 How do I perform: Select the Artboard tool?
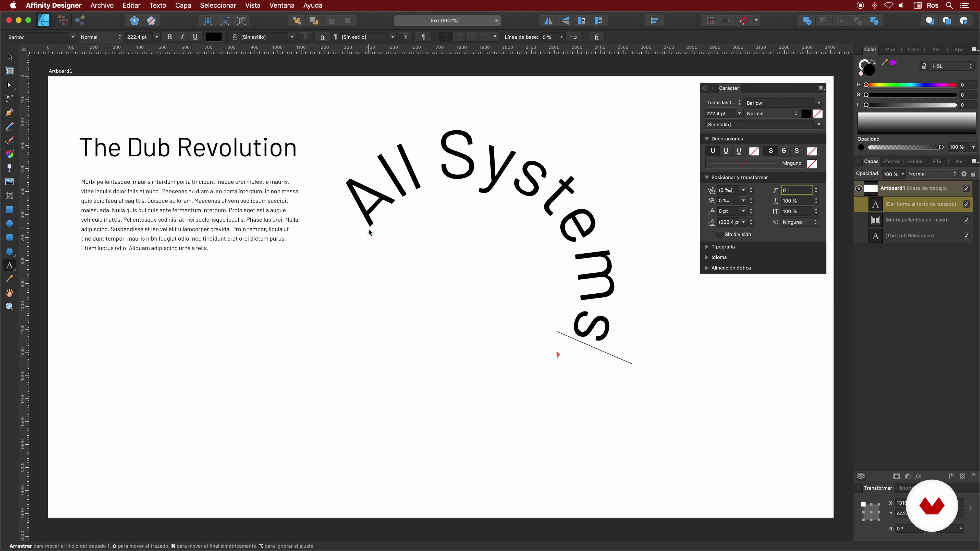[9, 71]
